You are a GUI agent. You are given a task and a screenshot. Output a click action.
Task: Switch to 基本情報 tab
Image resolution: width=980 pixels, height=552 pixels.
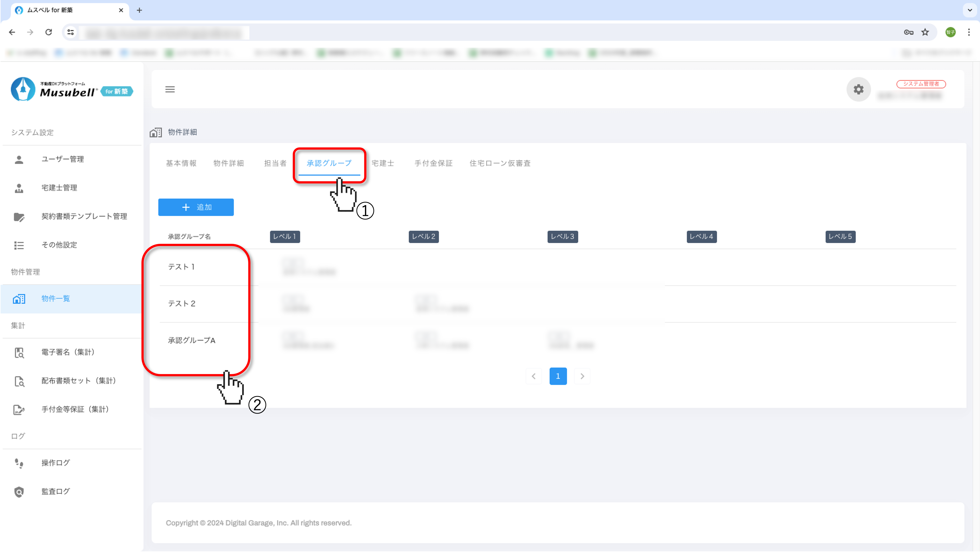181,163
